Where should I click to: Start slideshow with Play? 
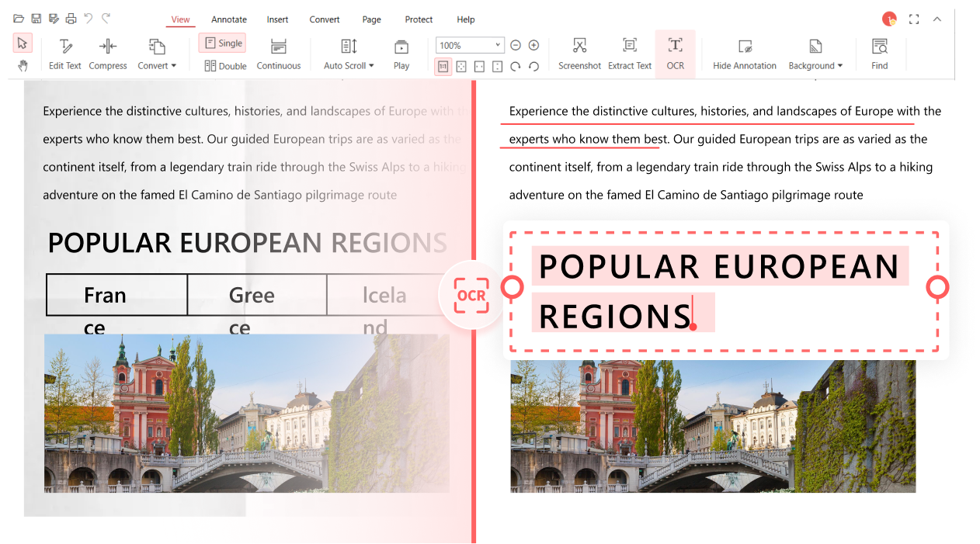401,54
